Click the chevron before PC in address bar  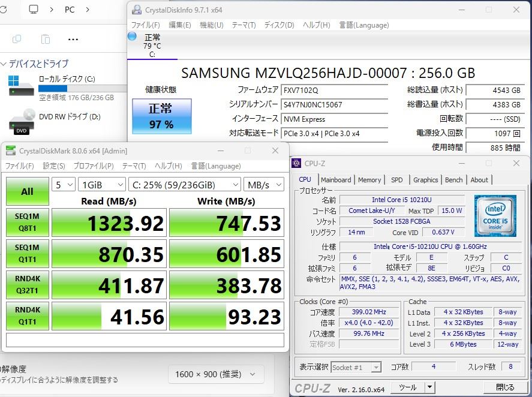pyautogui.click(x=52, y=10)
